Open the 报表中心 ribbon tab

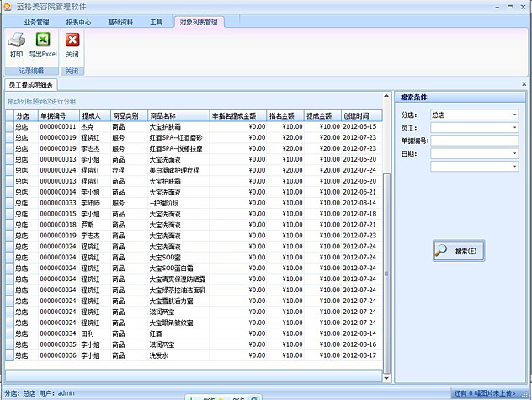[78, 22]
